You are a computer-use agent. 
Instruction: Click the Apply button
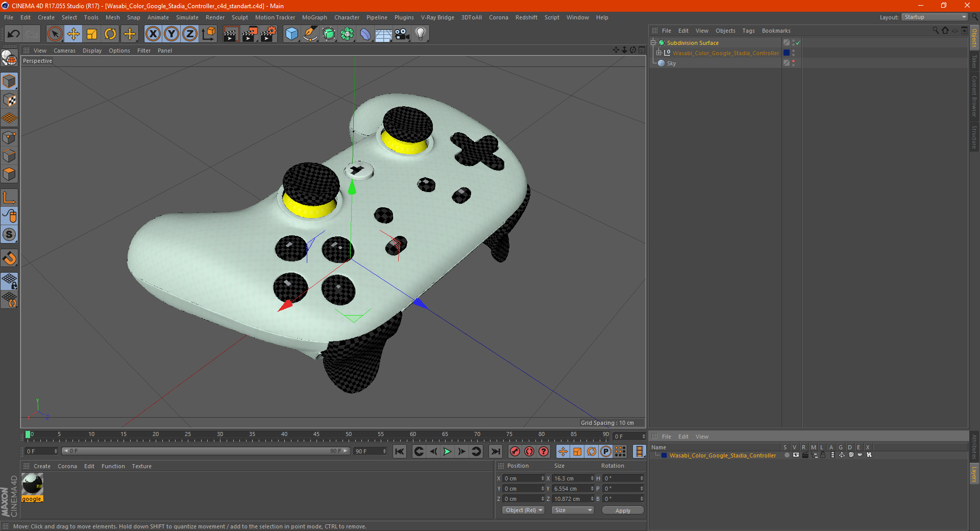pos(623,510)
